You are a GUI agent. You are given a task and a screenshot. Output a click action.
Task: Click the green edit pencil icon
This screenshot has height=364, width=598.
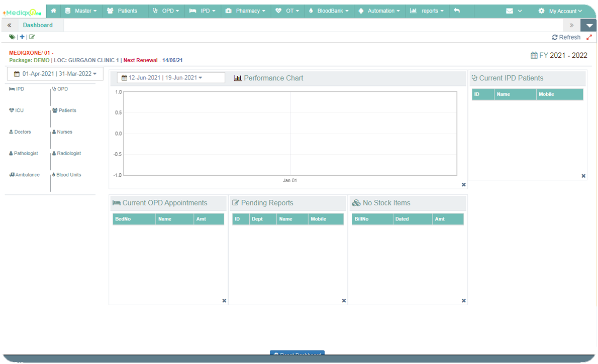(32, 37)
